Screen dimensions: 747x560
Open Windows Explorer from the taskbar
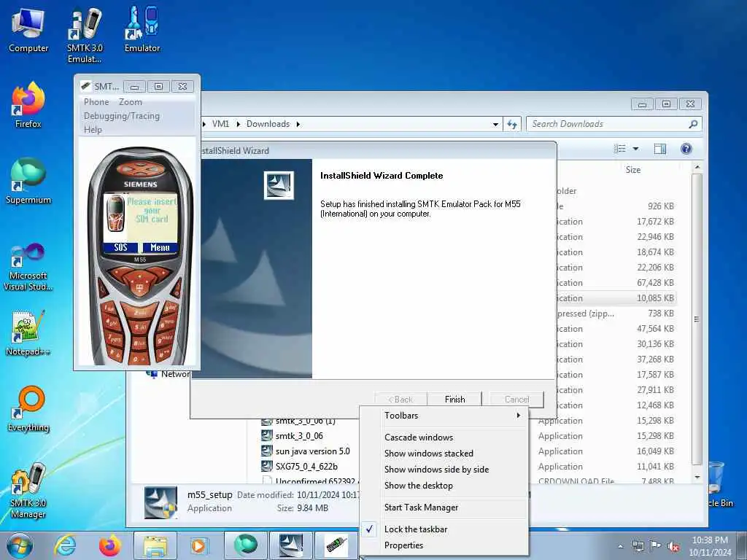pos(155,545)
